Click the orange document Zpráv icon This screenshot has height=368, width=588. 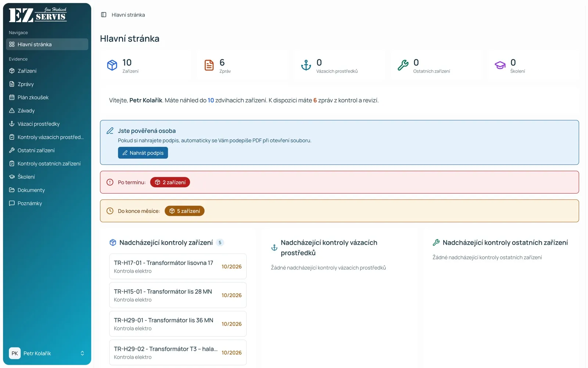click(209, 65)
